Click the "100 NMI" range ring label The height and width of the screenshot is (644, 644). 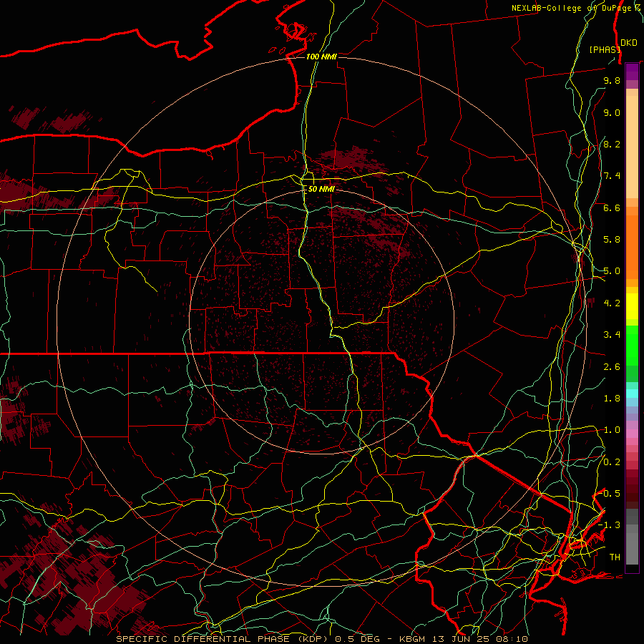321,57
